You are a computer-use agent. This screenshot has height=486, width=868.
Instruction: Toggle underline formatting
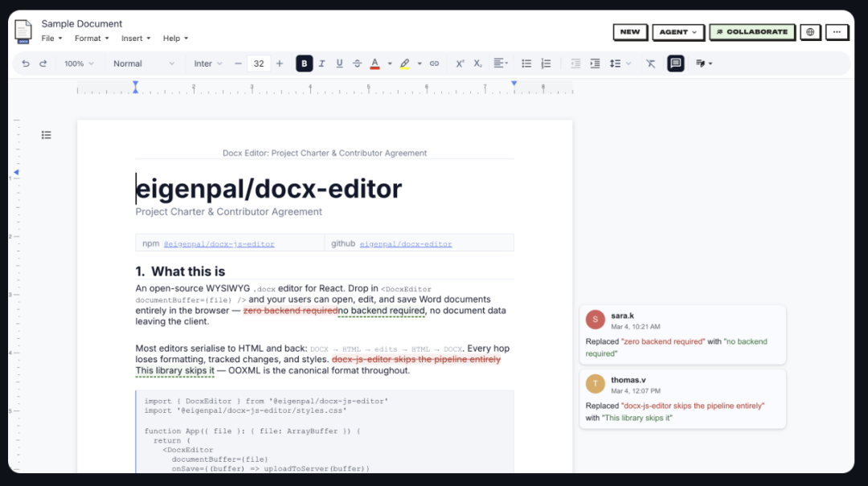(339, 63)
